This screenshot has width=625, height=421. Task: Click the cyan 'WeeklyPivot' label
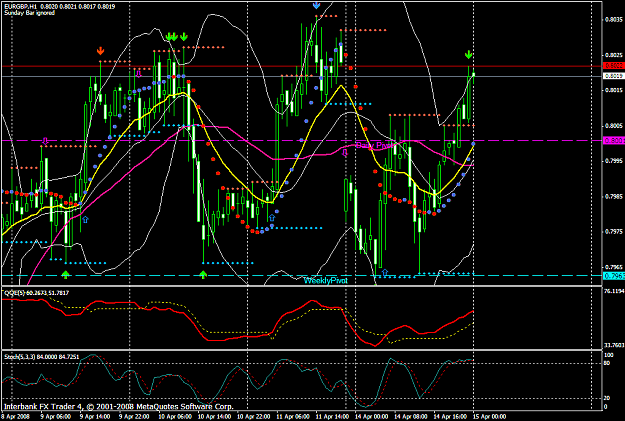point(326,281)
